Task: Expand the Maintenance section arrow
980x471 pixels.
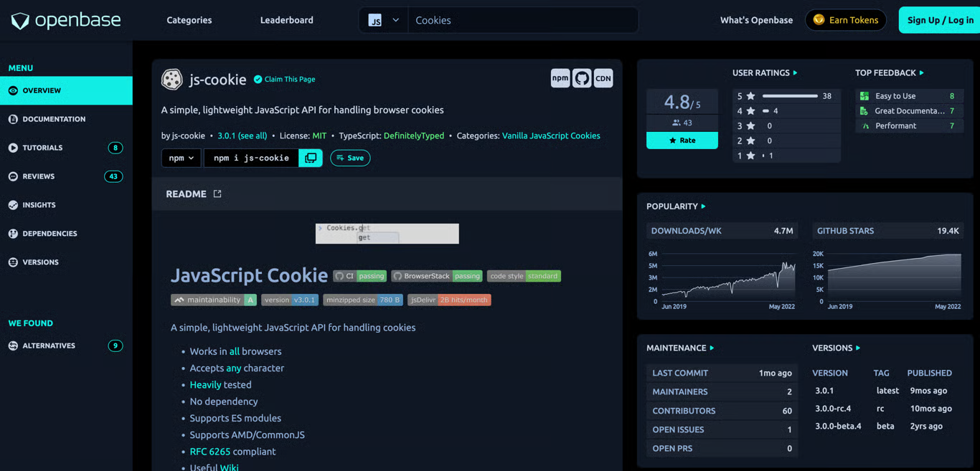Action: pyautogui.click(x=712, y=348)
